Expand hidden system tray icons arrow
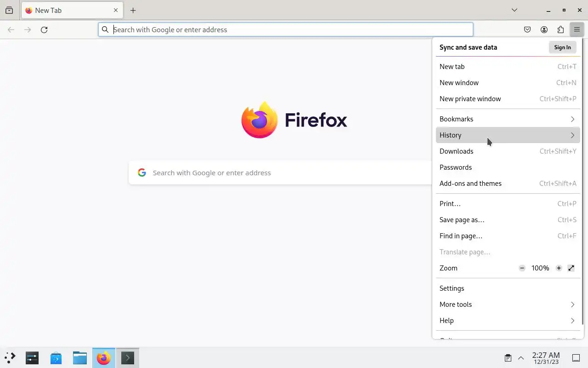This screenshot has height=368, width=588. (521, 358)
